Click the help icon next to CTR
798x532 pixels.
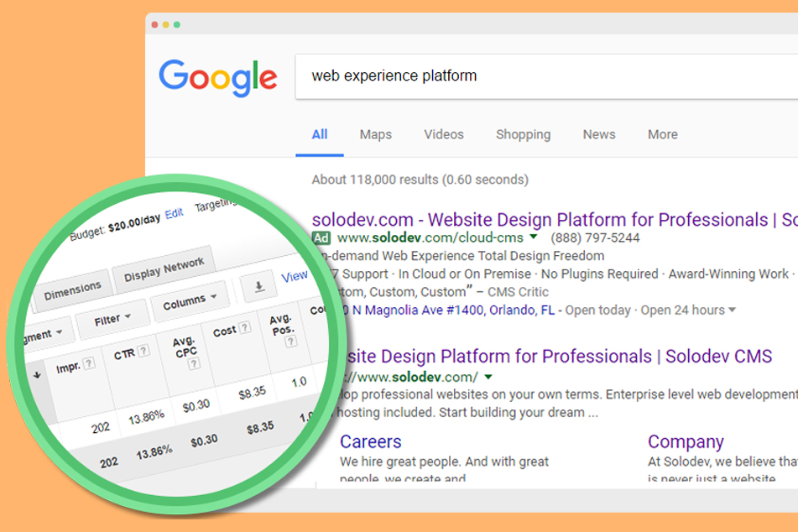pos(143,350)
